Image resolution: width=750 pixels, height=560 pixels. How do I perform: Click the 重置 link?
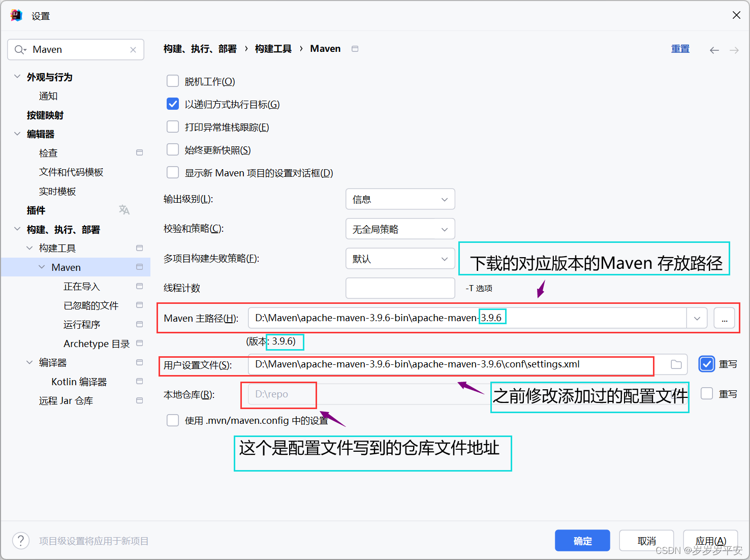pyautogui.click(x=680, y=49)
